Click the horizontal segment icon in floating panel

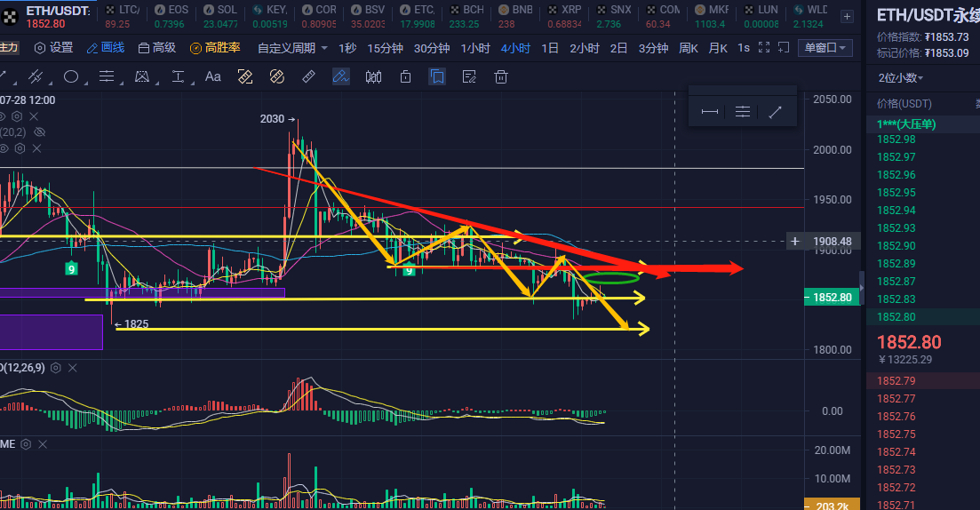(710, 112)
